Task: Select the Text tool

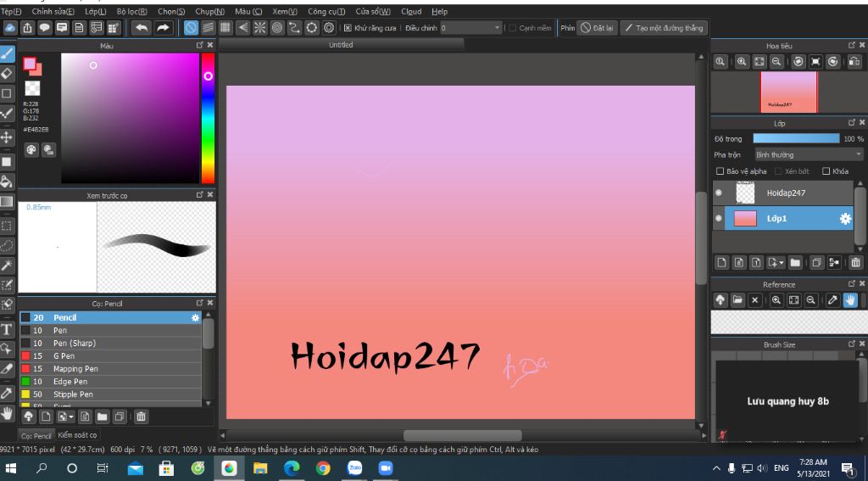Action: 7,329
